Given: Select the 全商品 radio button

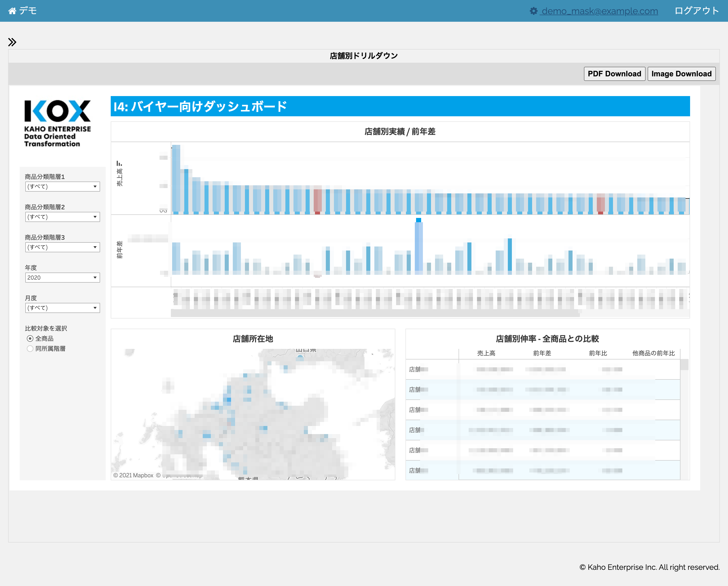Looking at the screenshot, I should click(x=30, y=339).
